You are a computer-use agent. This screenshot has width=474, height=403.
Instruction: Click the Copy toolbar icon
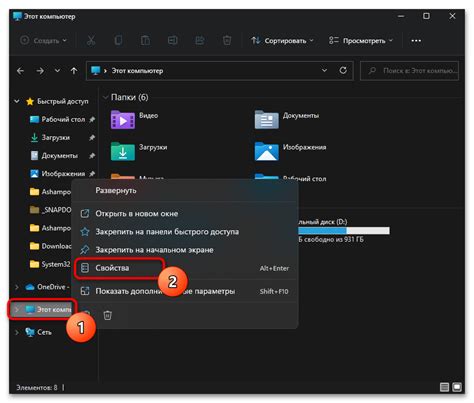pos(118,41)
